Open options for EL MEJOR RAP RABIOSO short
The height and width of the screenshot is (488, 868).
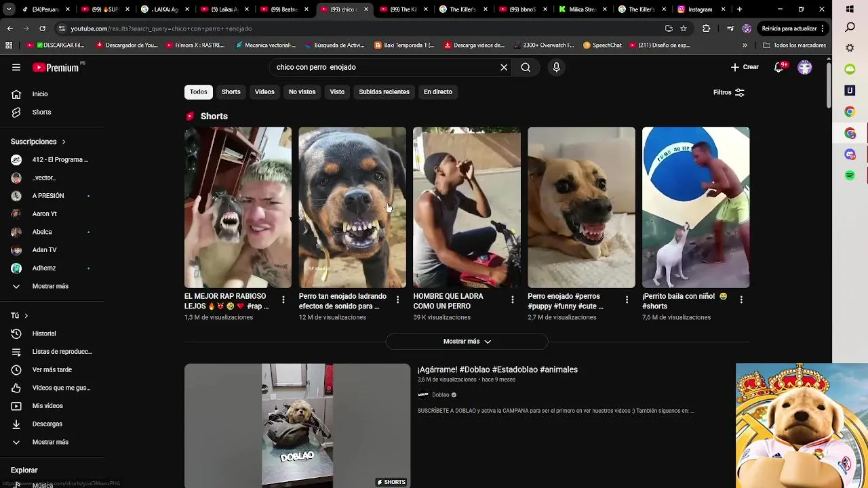(283, 300)
